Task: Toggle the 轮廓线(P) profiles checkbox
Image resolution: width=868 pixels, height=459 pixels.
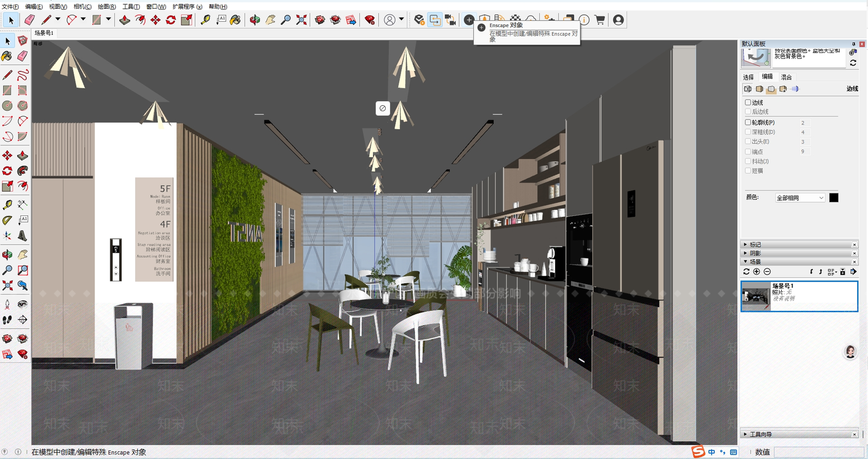Action: pyautogui.click(x=748, y=123)
